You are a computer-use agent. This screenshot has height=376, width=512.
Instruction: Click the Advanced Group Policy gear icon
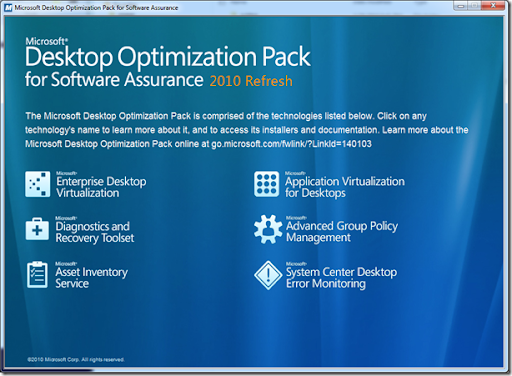click(268, 229)
